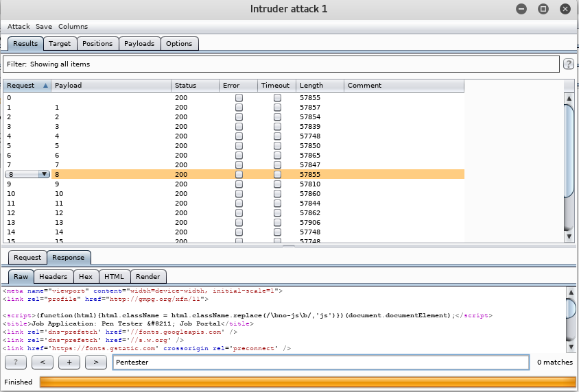Click the attack progress bar
The height and width of the screenshot is (392, 579).
point(307,382)
